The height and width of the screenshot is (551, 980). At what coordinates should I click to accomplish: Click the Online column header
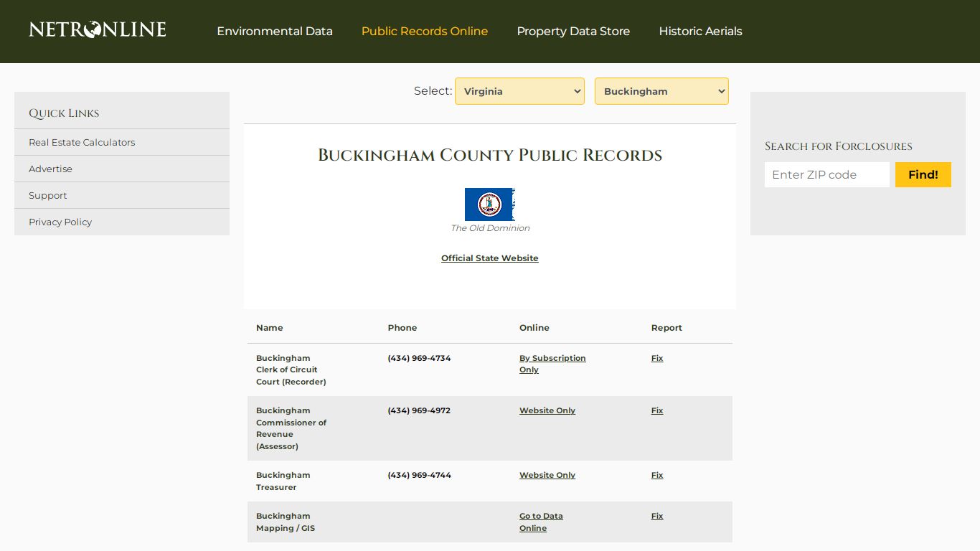click(x=534, y=328)
